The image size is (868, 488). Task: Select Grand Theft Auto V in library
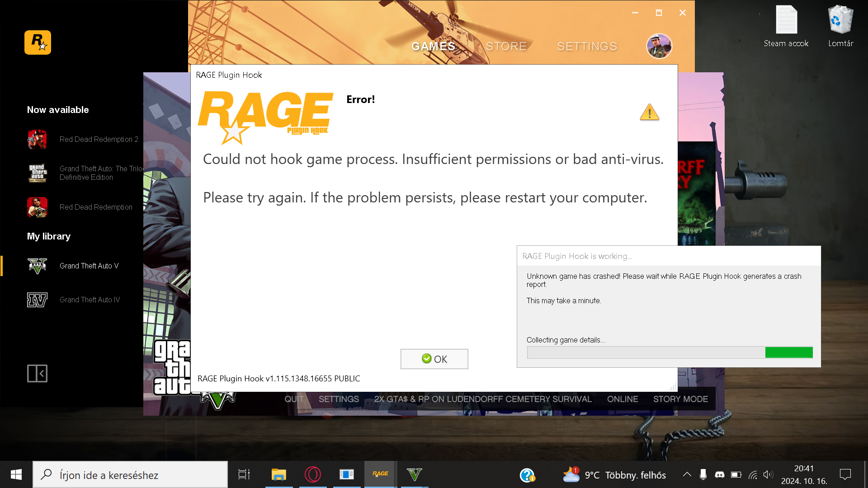(89, 266)
